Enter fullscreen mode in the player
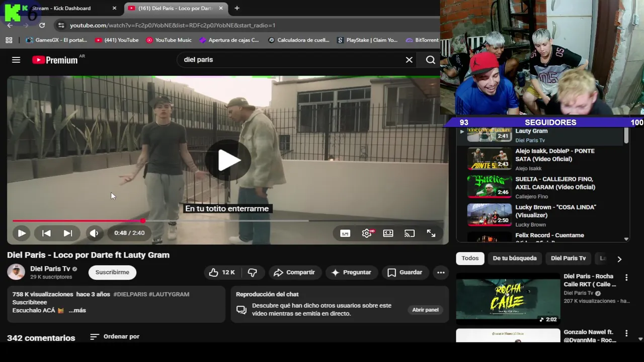Screen dimensions: 644x362 (x=431, y=233)
